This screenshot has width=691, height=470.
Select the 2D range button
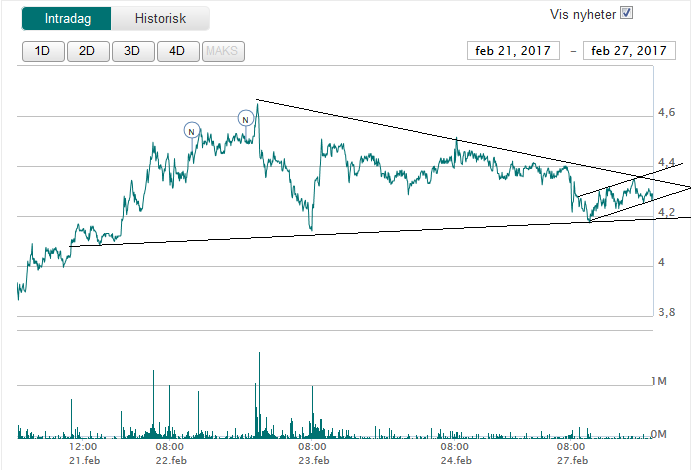(87, 51)
